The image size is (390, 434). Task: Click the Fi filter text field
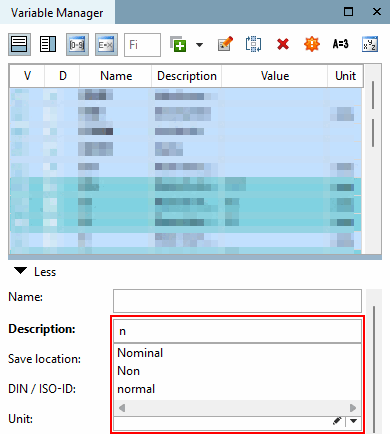click(x=142, y=45)
